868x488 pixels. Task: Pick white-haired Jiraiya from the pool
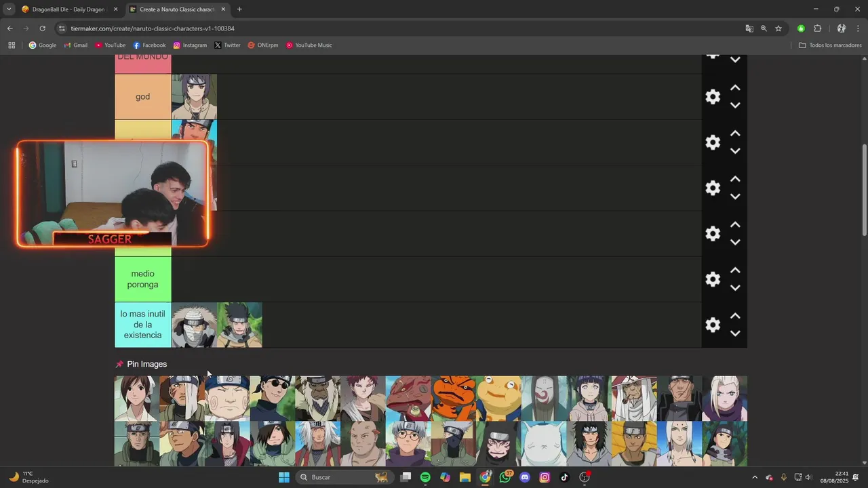click(x=317, y=444)
